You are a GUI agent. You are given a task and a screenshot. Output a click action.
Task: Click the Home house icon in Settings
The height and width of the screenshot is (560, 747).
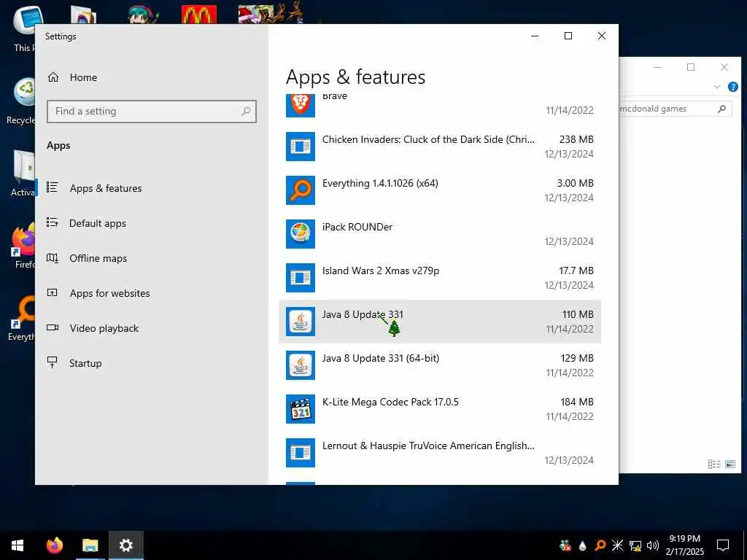53,77
